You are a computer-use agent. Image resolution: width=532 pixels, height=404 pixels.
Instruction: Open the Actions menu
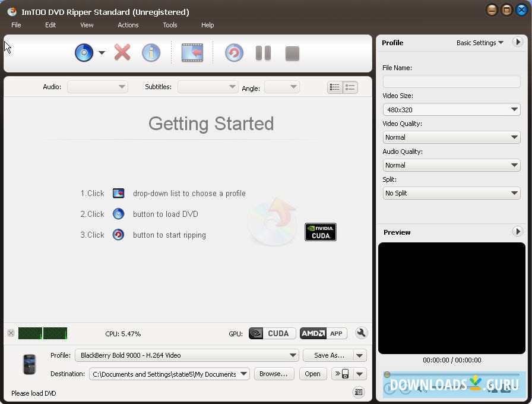[128, 25]
